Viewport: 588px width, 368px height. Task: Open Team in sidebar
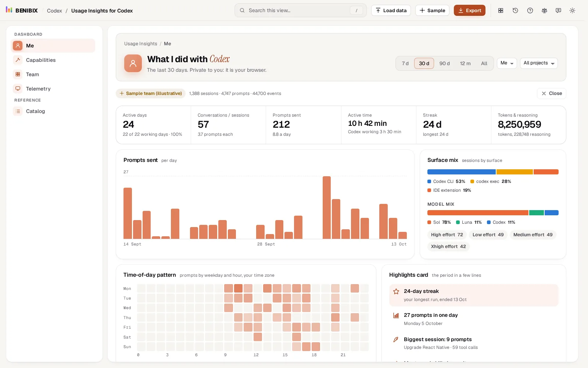(x=53, y=74)
